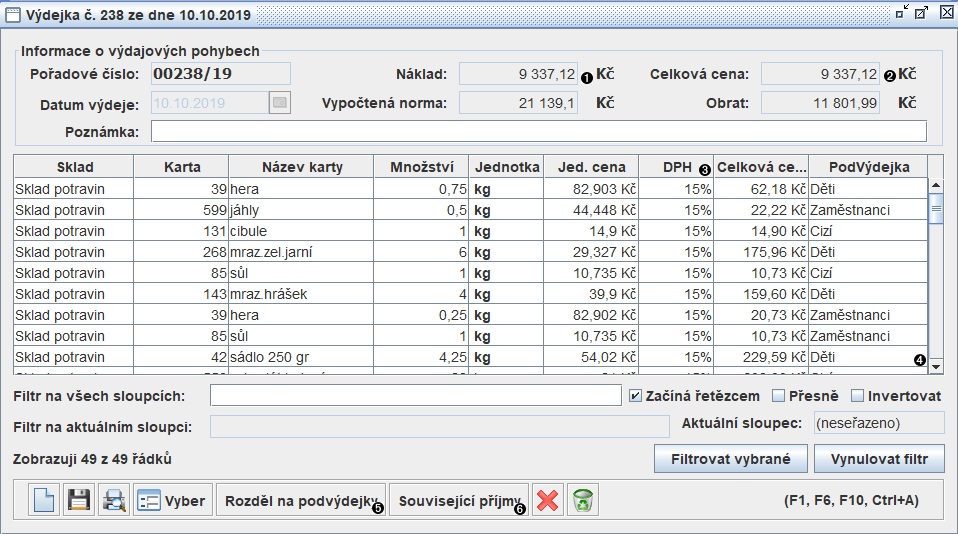Click the Poznámka text field
The height and width of the screenshot is (534, 958).
538,132
